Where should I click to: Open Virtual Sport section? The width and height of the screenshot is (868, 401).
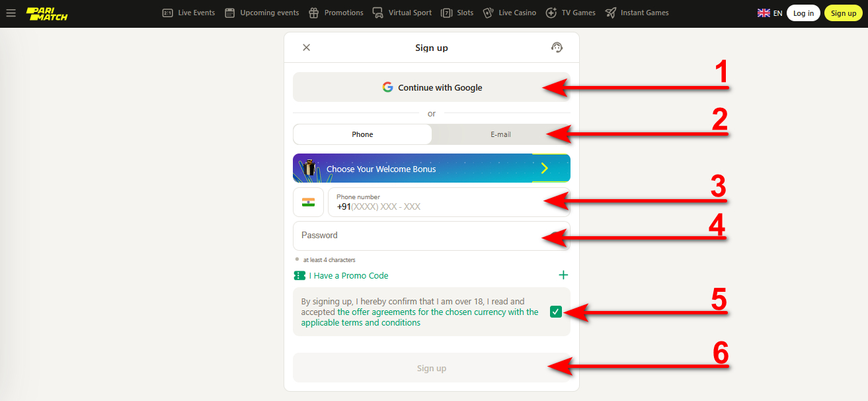[x=402, y=13]
